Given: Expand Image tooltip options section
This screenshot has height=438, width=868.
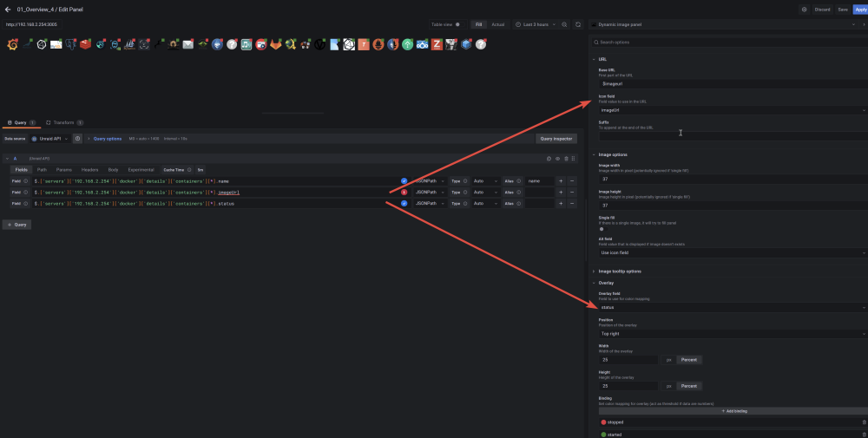Looking at the screenshot, I should click(x=620, y=271).
